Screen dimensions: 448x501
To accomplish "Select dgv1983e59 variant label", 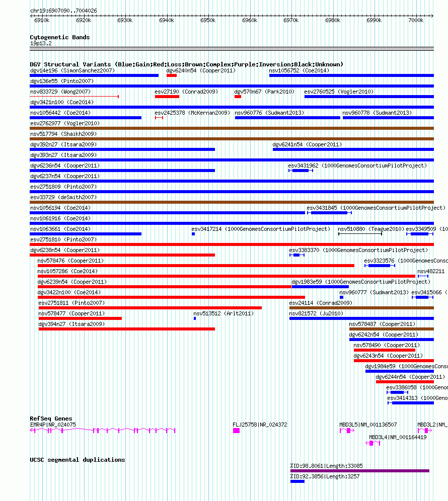I will (x=361, y=282).
